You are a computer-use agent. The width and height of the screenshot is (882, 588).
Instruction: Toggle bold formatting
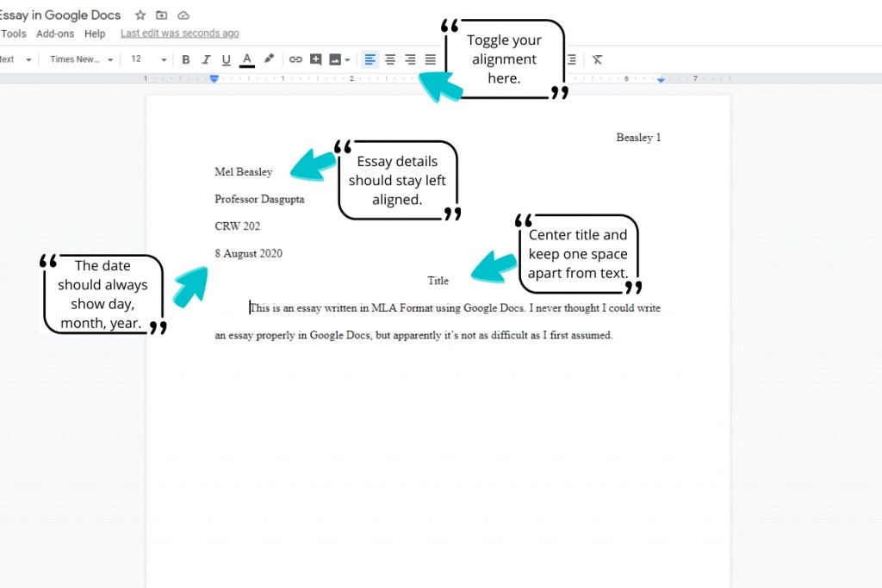point(186,59)
